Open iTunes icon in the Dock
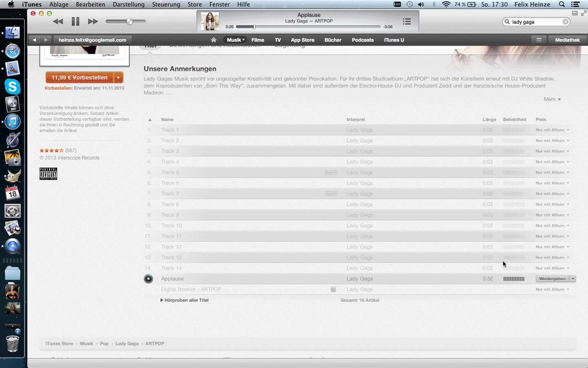The image size is (588, 368). point(12,122)
